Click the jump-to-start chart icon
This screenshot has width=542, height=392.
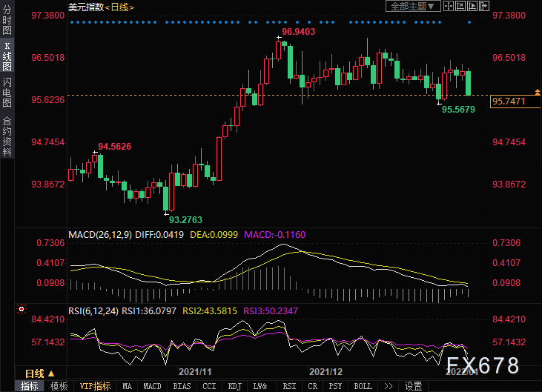point(460,6)
